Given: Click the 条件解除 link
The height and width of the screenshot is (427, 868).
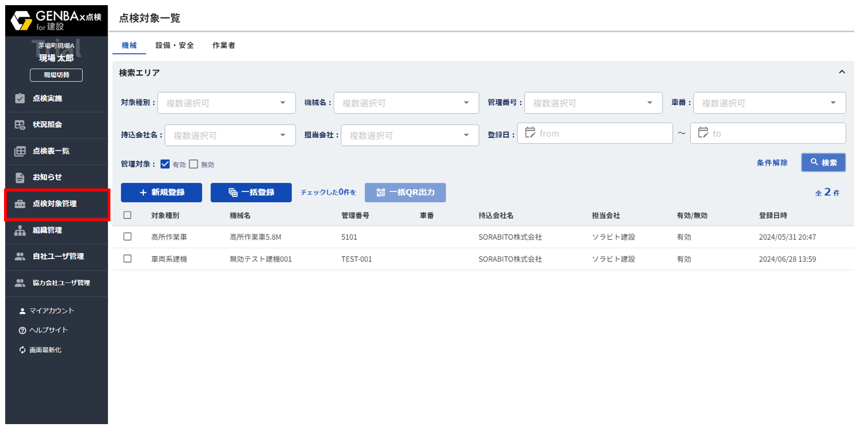Looking at the screenshot, I should (772, 163).
